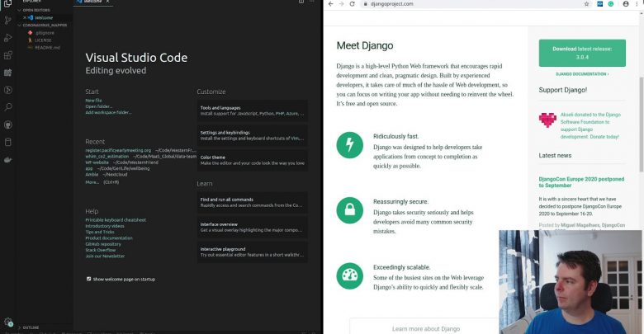Click the green Grammarly extension icon
The width and height of the screenshot is (644, 334).
[611, 3]
